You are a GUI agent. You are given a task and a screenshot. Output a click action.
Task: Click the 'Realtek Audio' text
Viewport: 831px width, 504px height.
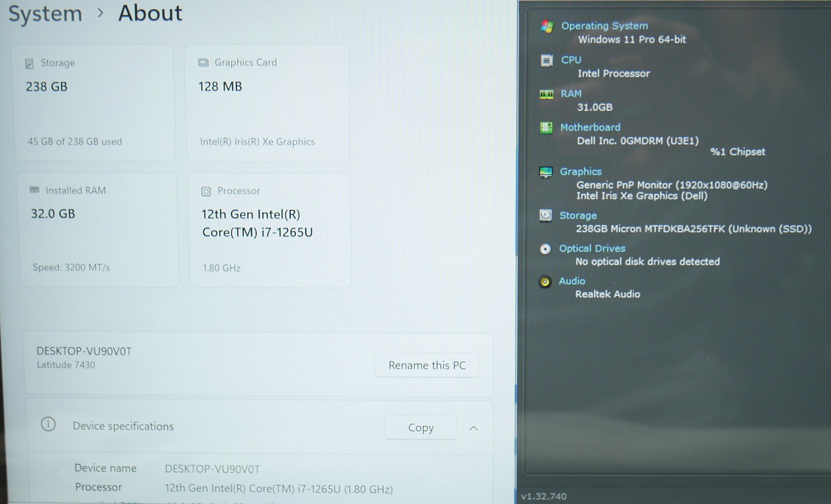coord(608,294)
